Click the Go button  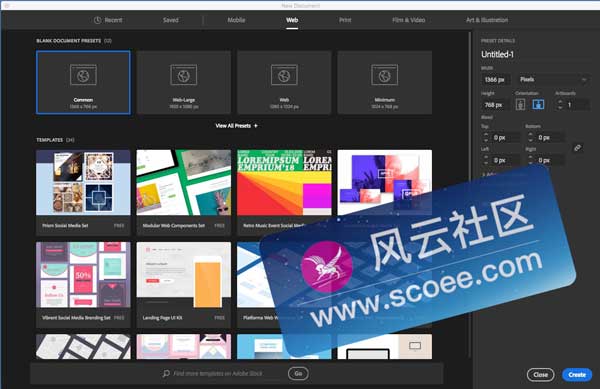(298, 373)
